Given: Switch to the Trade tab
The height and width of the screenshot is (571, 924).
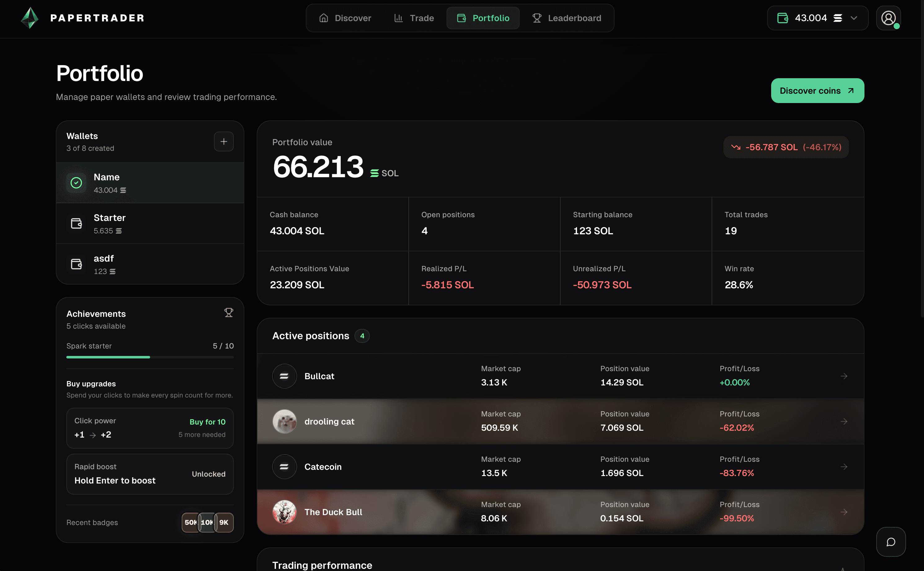Looking at the screenshot, I should point(414,18).
